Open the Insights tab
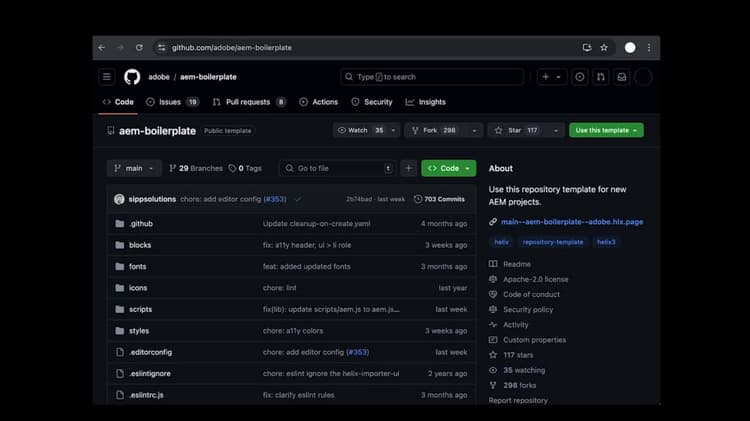 point(425,102)
